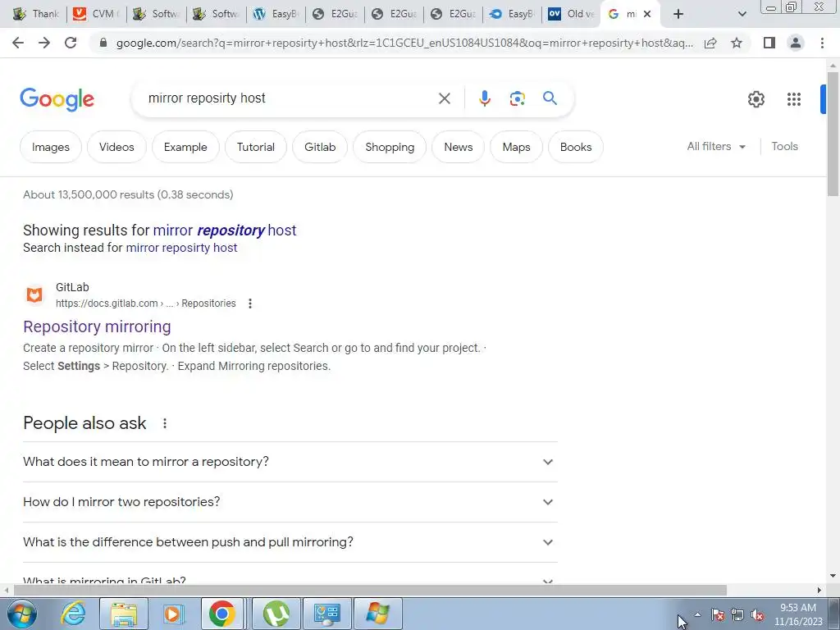Expand 'How do I mirror two repositories?'
The width and height of the screenshot is (840, 630).
coord(290,502)
